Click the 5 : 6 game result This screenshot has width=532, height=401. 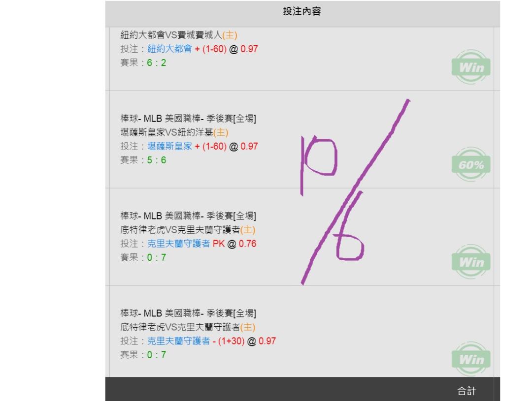click(x=157, y=160)
